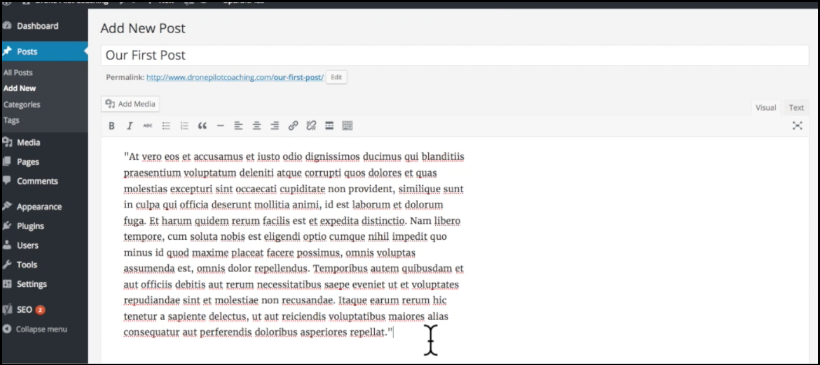Click the Settings sidebar icon
The width and height of the screenshot is (820, 365).
7,284
